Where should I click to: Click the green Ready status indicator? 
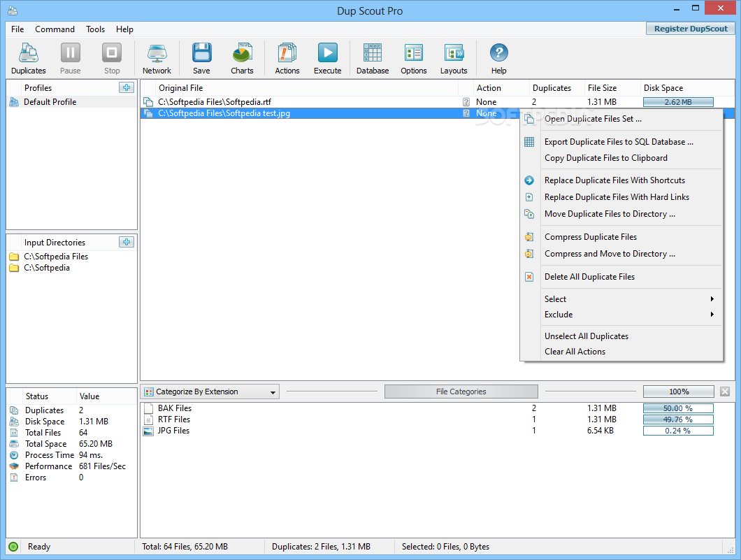point(13,547)
